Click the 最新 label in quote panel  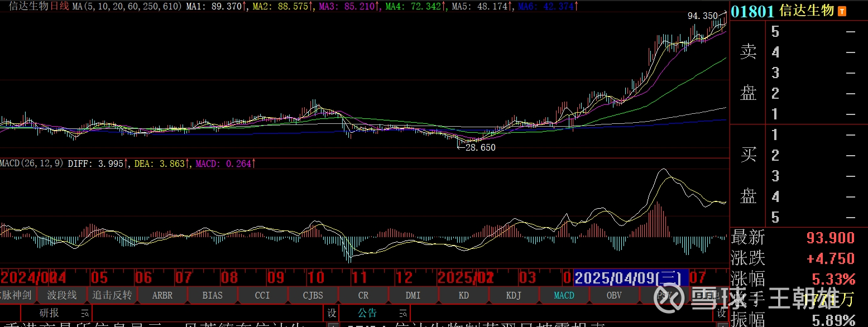pos(748,238)
